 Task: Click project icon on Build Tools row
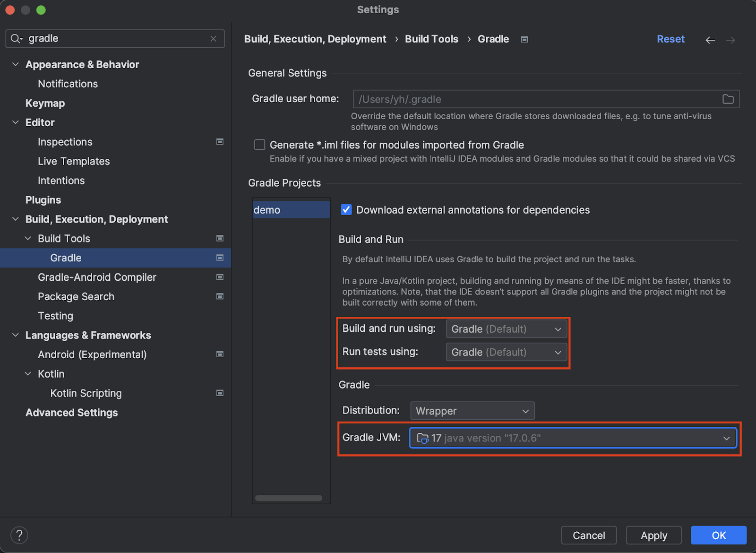coord(220,239)
